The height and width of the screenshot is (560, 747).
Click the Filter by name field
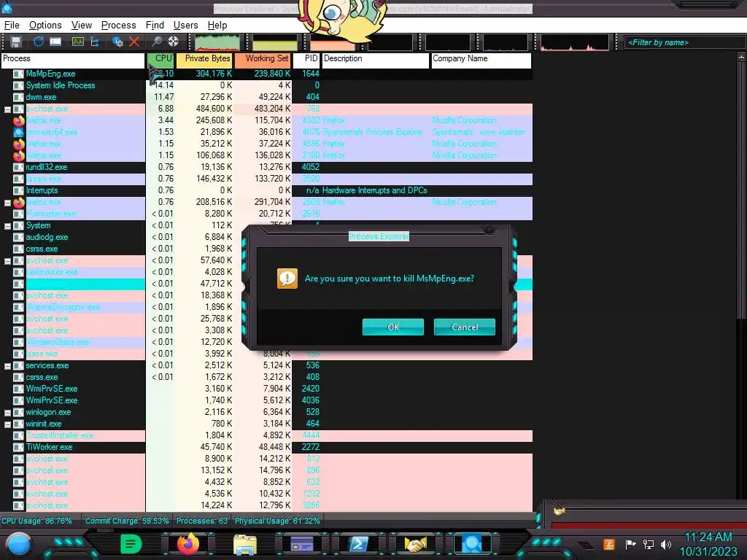684,42
